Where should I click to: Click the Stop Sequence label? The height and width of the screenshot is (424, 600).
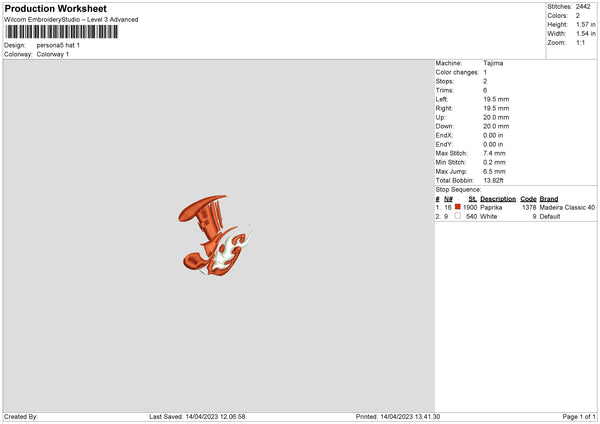click(458, 189)
